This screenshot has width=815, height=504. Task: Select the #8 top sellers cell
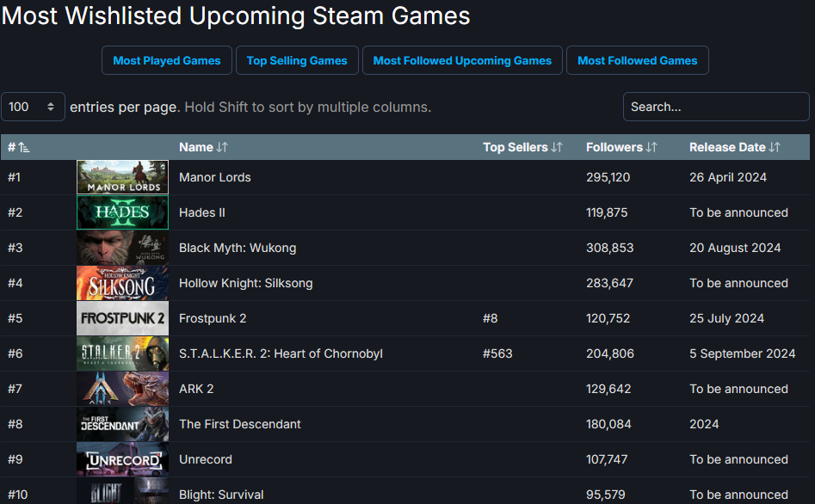[491, 318]
